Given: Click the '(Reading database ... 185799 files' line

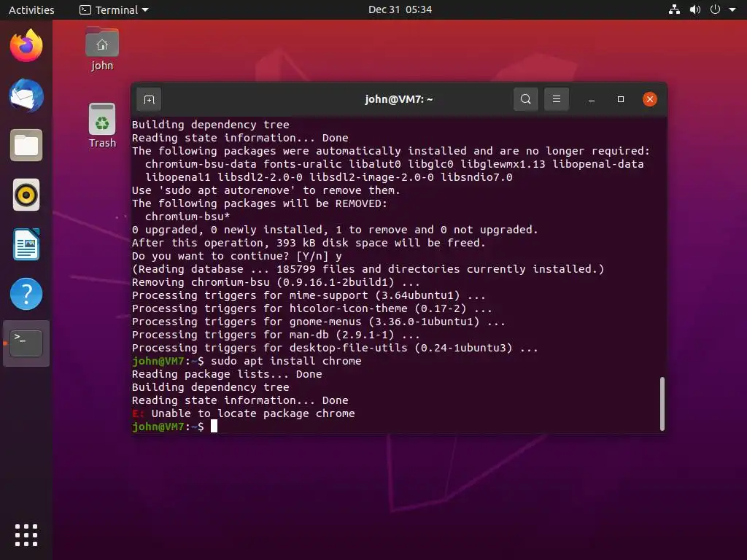Looking at the screenshot, I should click(368, 269).
